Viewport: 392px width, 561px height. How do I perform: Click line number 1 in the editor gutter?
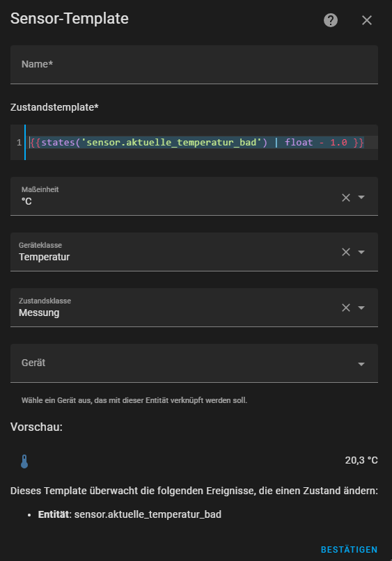(19, 143)
